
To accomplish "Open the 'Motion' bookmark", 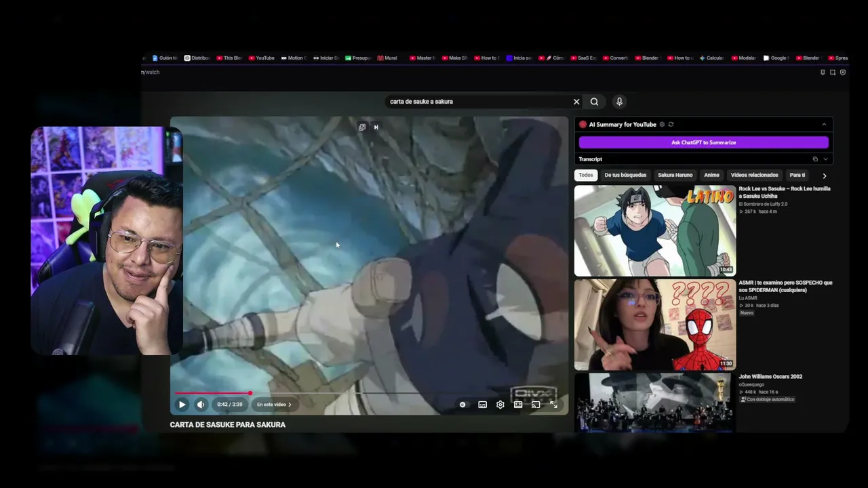I will pyautogui.click(x=294, y=58).
